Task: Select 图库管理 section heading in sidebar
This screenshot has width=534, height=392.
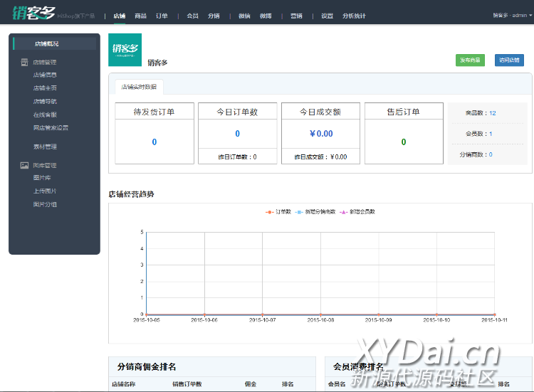Action: pyautogui.click(x=45, y=165)
